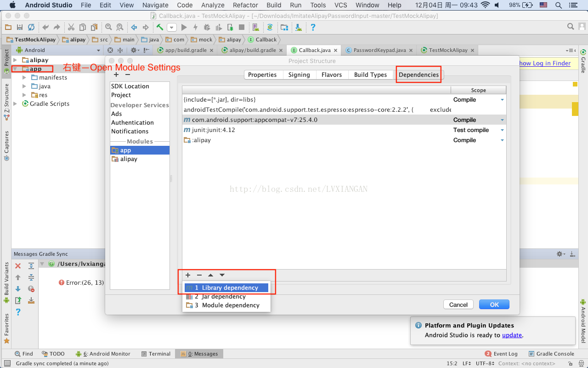The image size is (588, 368).
Task: Switch to the Flavors tab
Action: tap(332, 75)
